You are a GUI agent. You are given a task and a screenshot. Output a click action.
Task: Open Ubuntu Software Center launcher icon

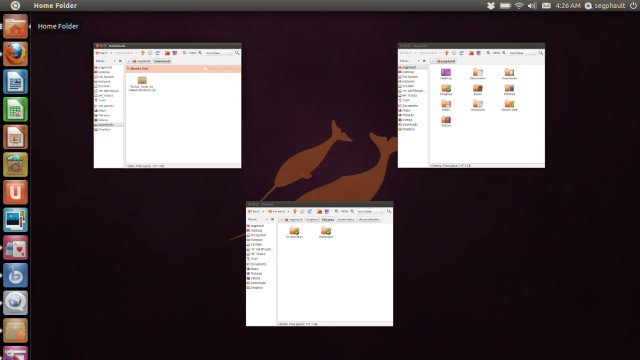(16, 164)
